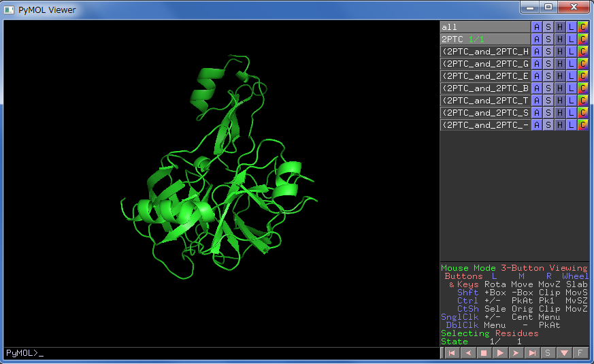The height and width of the screenshot is (364, 594).
Task: Advance one frame forward in playback controls
Action: click(x=516, y=353)
